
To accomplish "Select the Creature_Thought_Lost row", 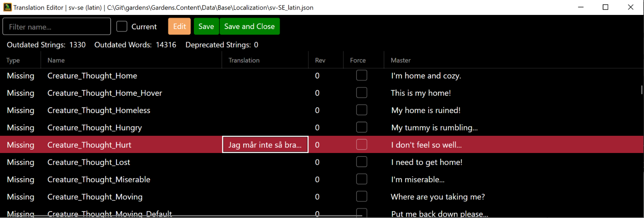I will [x=89, y=162].
